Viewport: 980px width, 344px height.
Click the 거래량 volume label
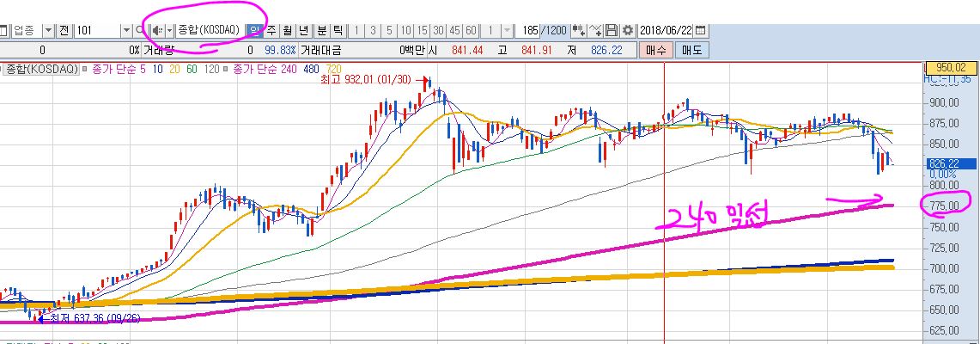tap(160, 50)
